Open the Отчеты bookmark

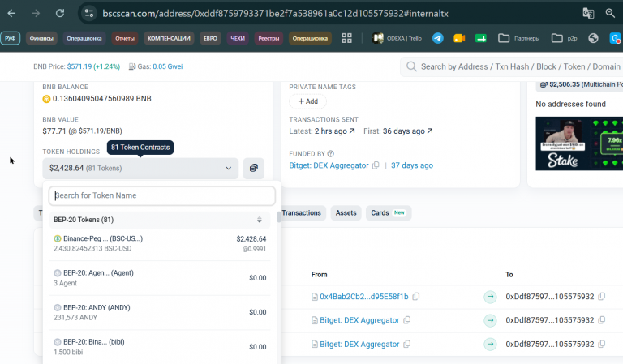125,38
